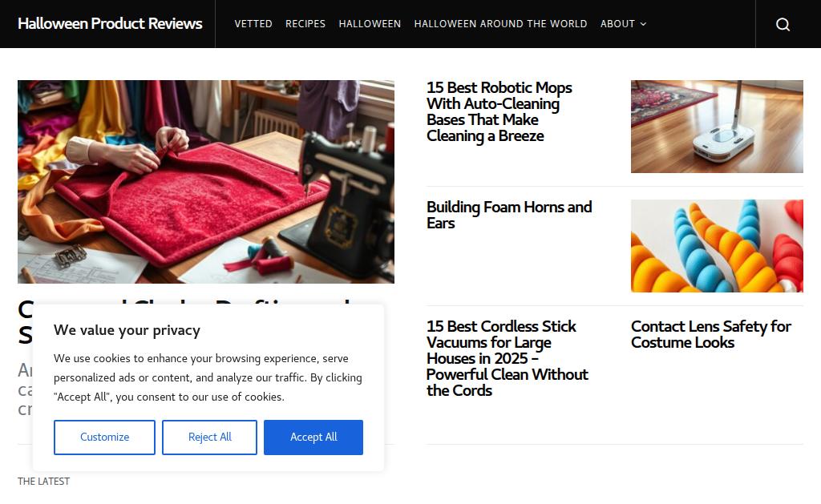Open Building Foam Horns and Ears article
Screen dimensions: 821x504
tap(509, 215)
